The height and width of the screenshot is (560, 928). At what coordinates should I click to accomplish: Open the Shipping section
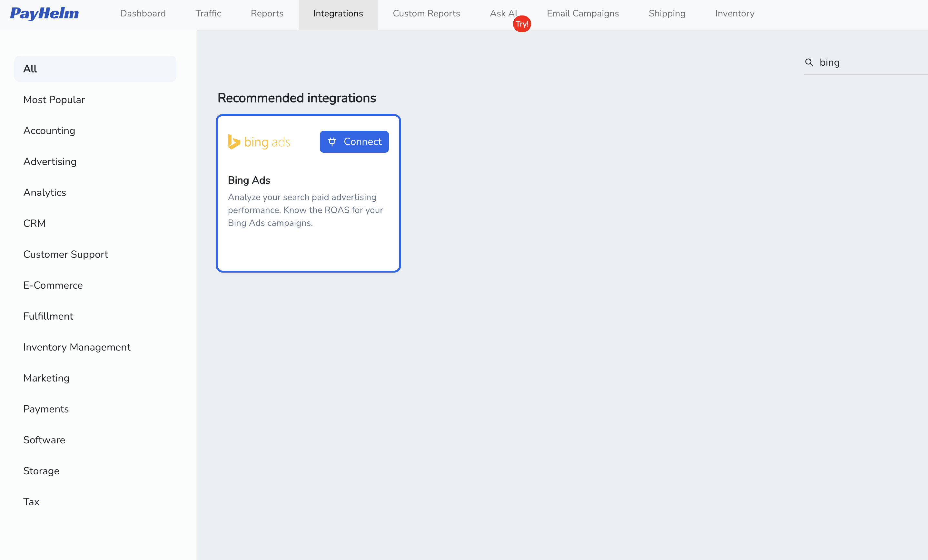click(x=666, y=14)
